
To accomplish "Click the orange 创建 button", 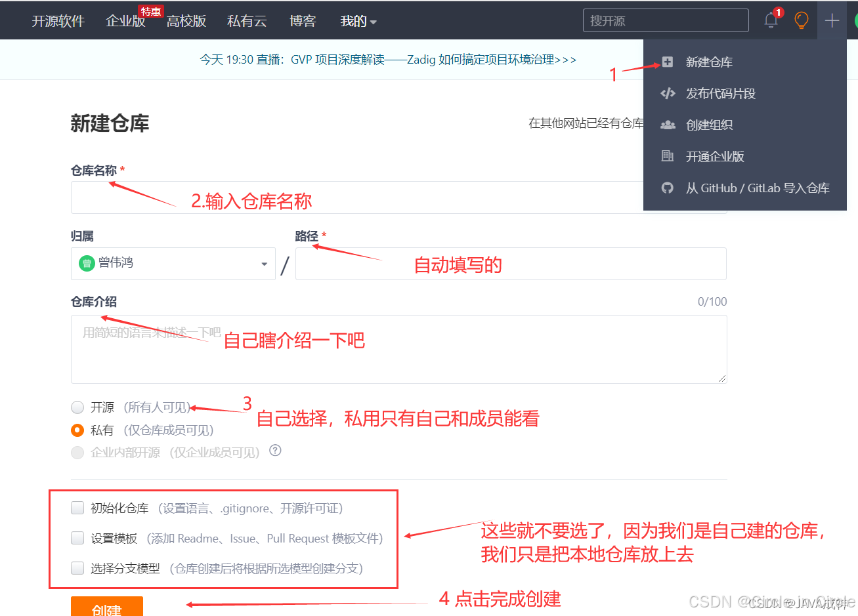I will coord(106,607).
